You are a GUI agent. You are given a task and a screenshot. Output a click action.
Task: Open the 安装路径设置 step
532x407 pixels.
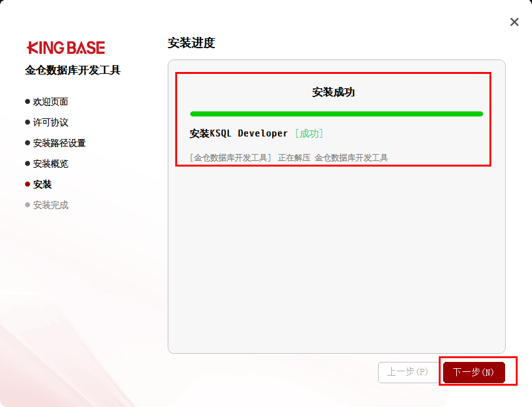pos(59,143)
